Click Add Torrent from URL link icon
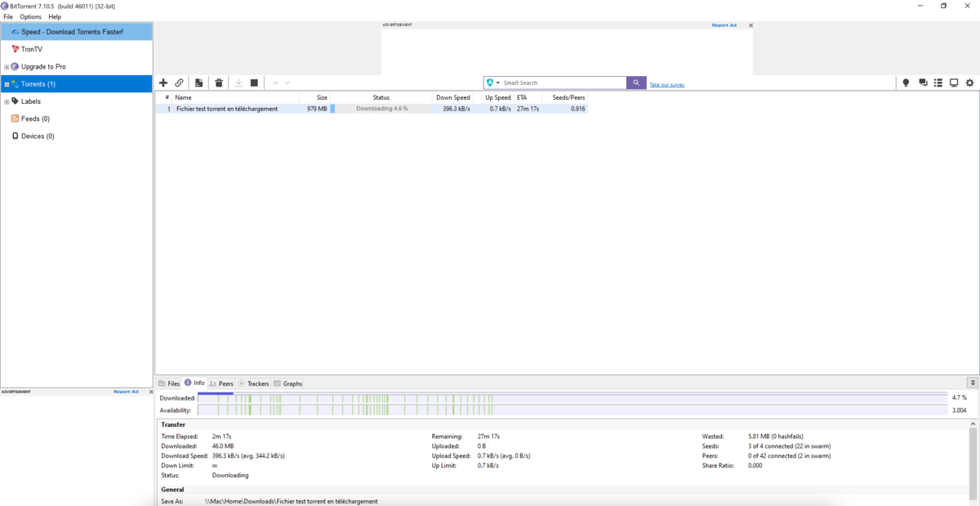This screenshot has width=980, height=506. pos(179,83)
